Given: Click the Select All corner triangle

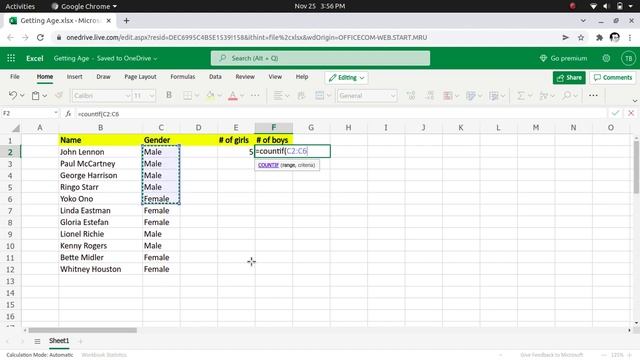Looking at the screenshot, I should pyautogui.click(x=16, y=128).
